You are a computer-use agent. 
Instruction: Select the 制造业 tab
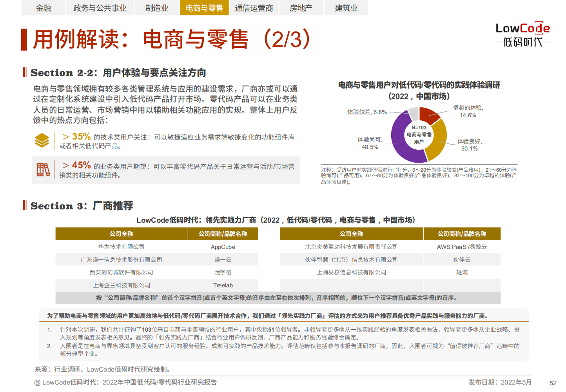pyautogui.click(x=157, y=8)
